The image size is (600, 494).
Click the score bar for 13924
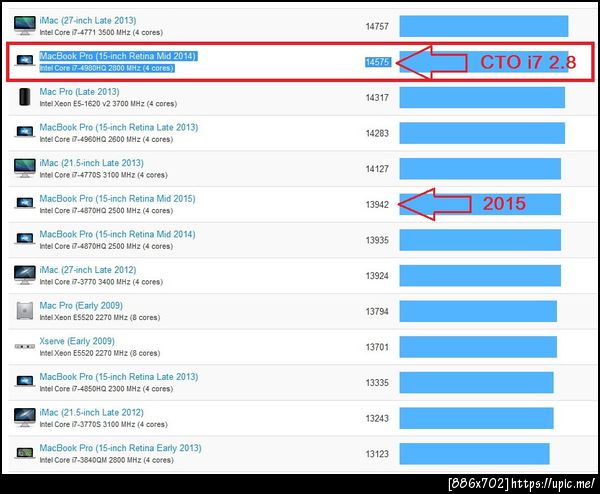click(480, 276)
